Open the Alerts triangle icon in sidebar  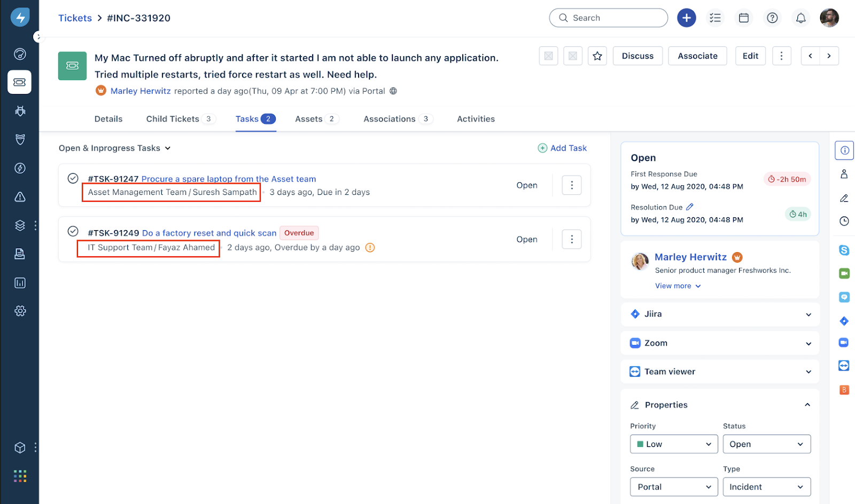click(x=20, y=197)
